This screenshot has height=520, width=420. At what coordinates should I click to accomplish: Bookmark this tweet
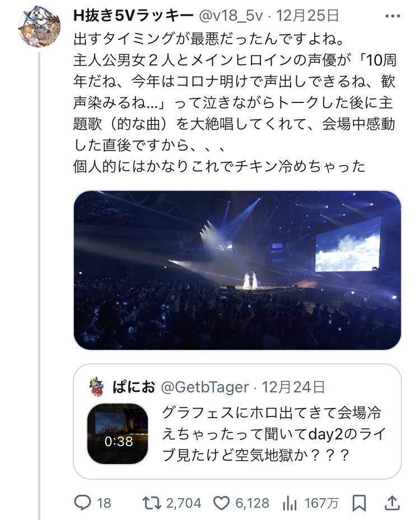[x=359, y=503]
